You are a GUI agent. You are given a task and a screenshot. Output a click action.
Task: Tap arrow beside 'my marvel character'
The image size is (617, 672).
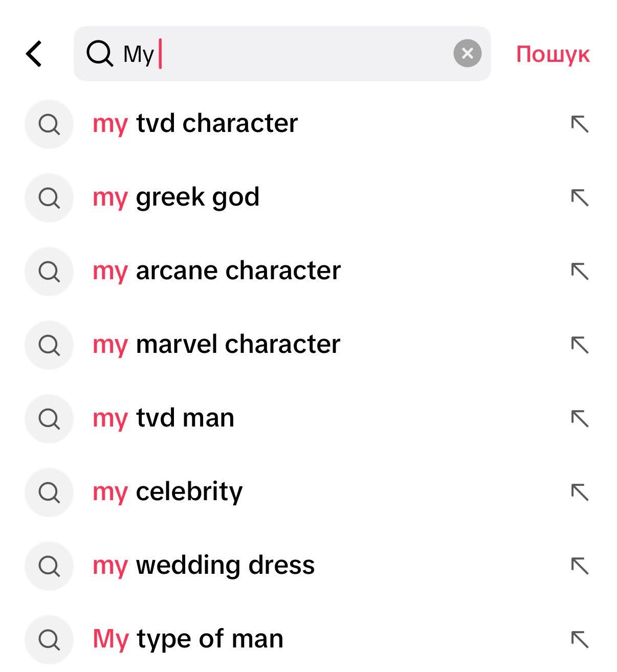(x=580, y=345)
